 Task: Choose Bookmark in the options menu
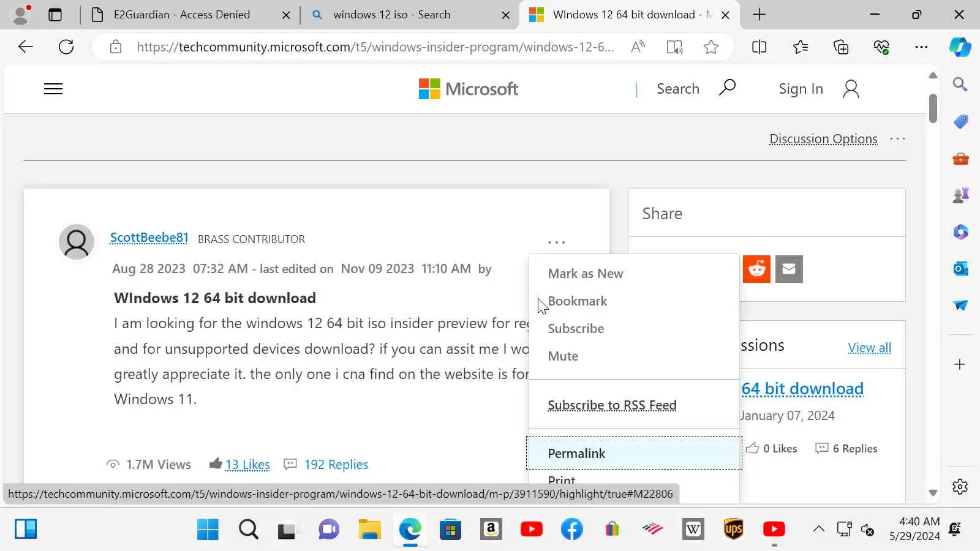pos(577,301)
